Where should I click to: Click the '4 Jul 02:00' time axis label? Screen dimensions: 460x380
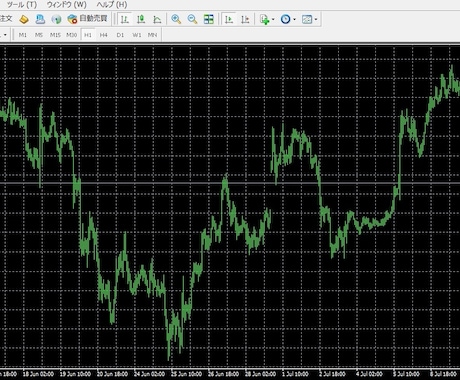[x=369, y=374]
